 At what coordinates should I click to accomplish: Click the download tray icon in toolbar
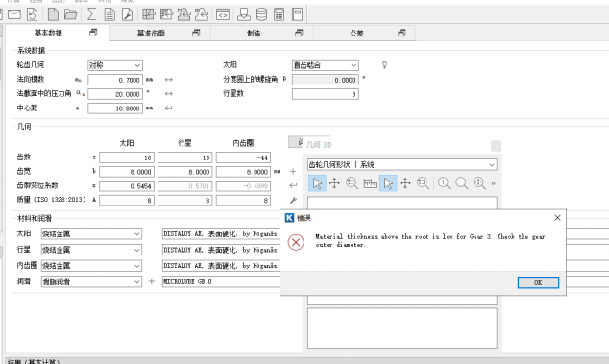point(244,14)
